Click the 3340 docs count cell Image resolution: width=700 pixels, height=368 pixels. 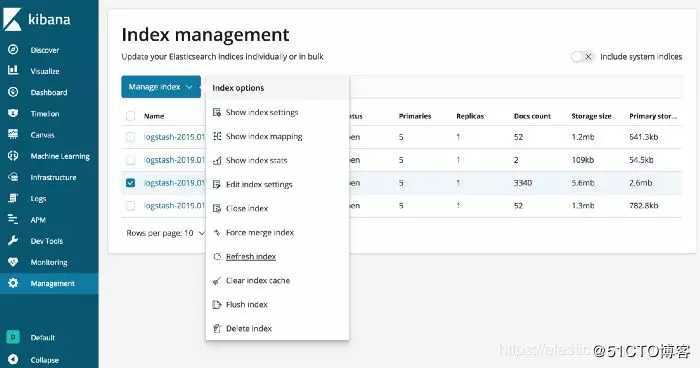pos(523,183)
